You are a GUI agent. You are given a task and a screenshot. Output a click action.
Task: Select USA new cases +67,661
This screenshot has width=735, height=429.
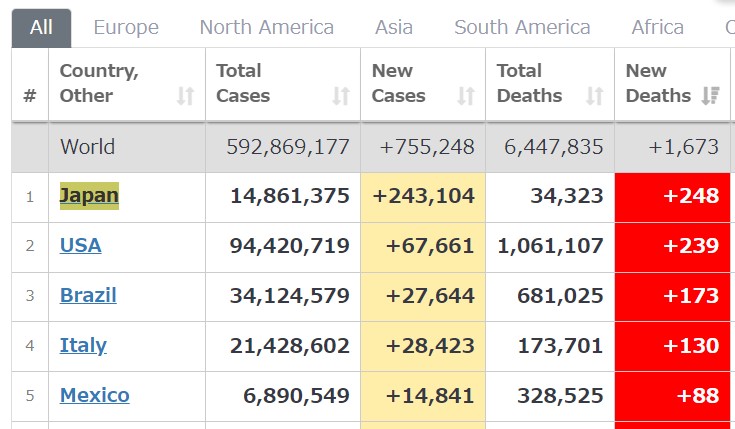[x=430, y=246]
